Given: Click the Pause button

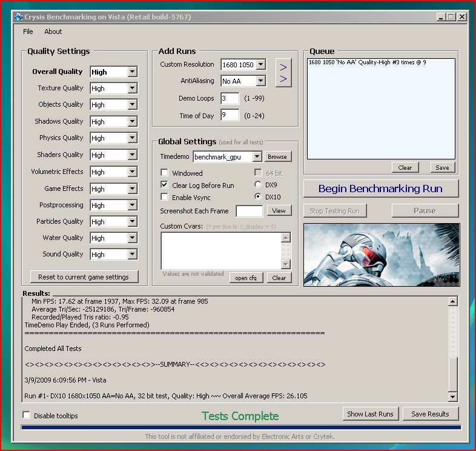Looking at the screenshot, I should coord(425,210).
